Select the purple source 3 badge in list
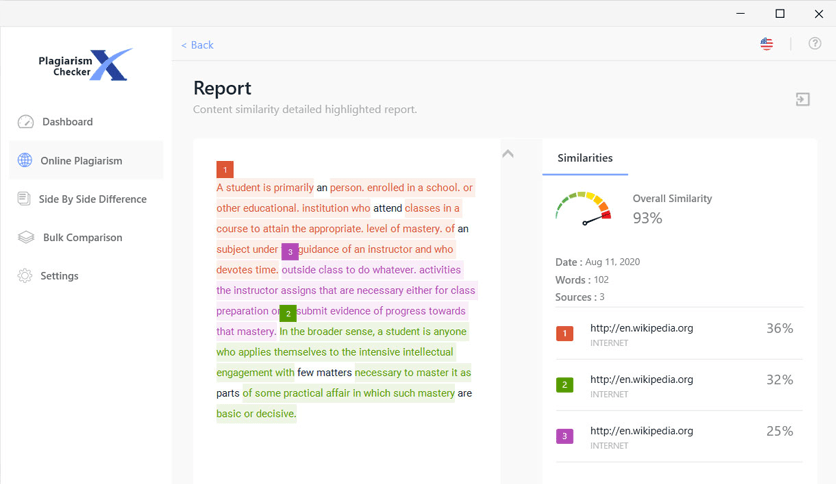Image resolution: width=836 pixels, height=484 pixels. click(x=565, y=436)
